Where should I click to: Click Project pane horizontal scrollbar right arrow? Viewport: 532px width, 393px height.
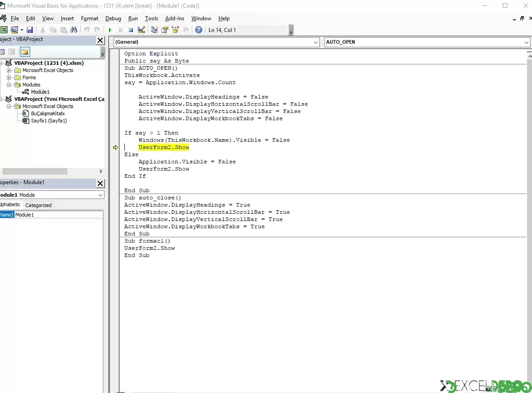[100, 171]
